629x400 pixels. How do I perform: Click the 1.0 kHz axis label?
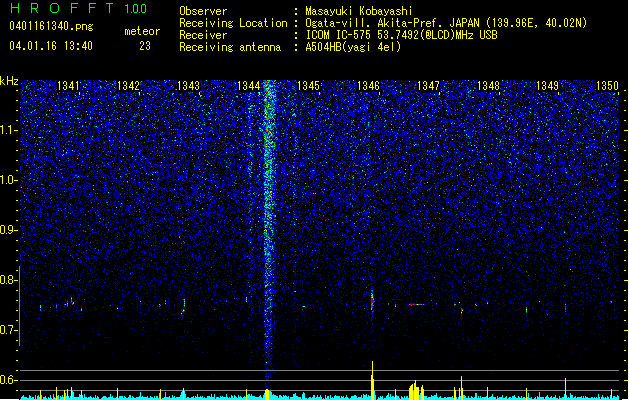tap(9, 180)
